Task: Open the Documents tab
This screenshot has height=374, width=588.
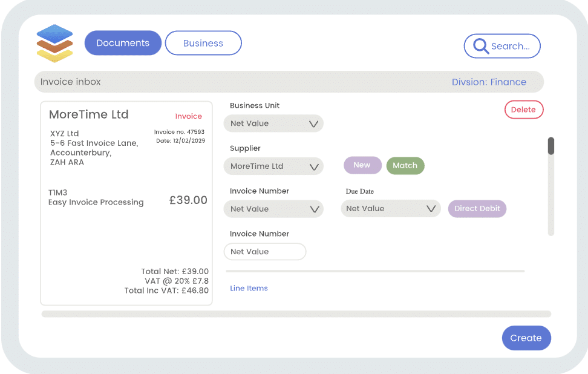Action: click(123, 43)
